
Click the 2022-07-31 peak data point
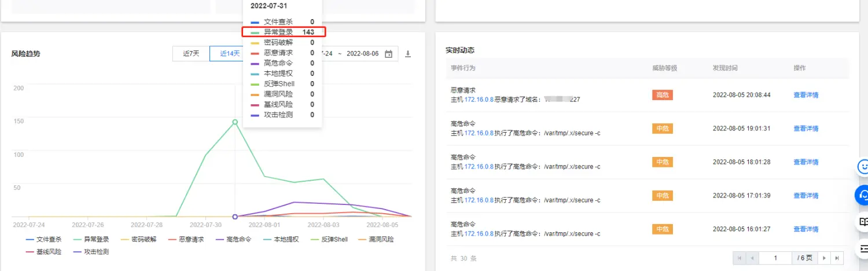pos(235,122)
